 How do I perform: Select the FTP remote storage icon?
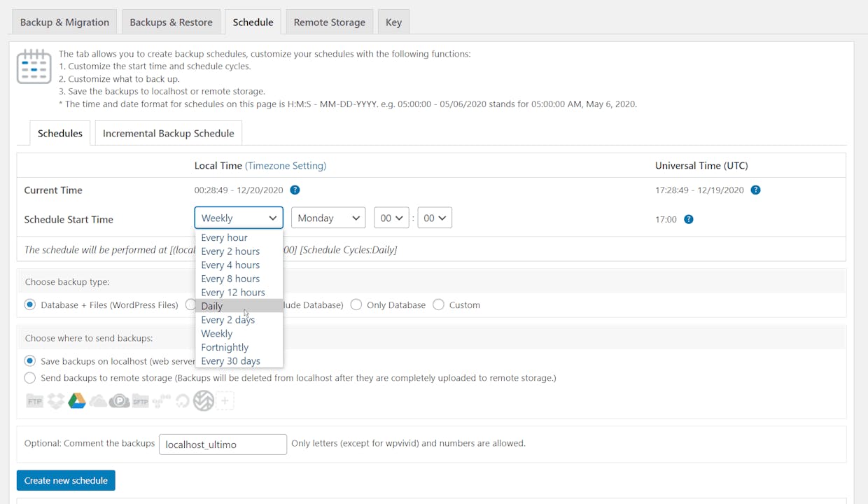click(35, 401)
